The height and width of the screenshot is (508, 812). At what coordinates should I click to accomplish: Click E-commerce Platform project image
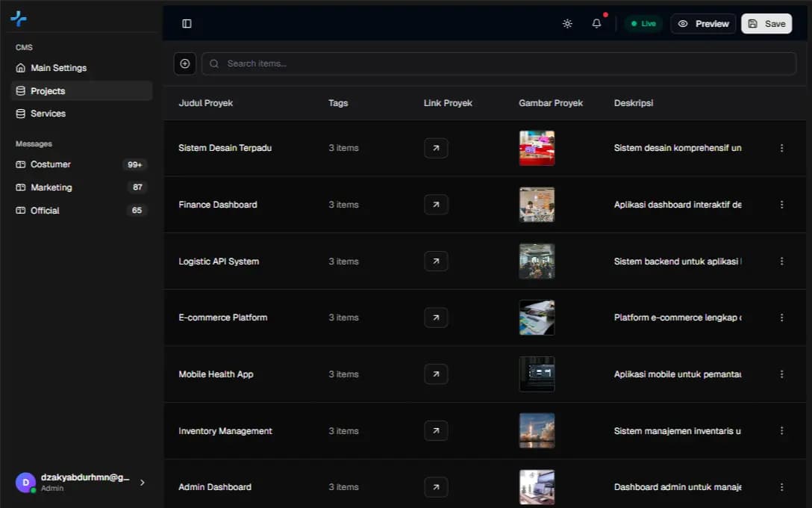click(537, 317)
